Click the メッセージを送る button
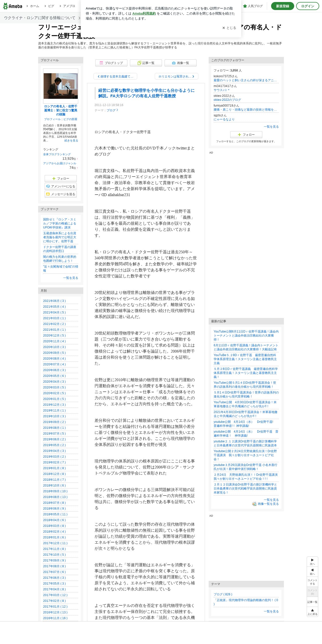The image size is (322, 644). 61,194
